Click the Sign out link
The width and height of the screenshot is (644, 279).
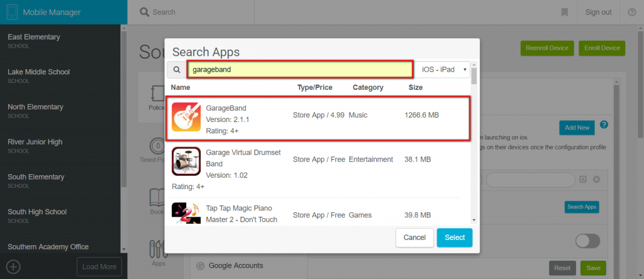599,13
